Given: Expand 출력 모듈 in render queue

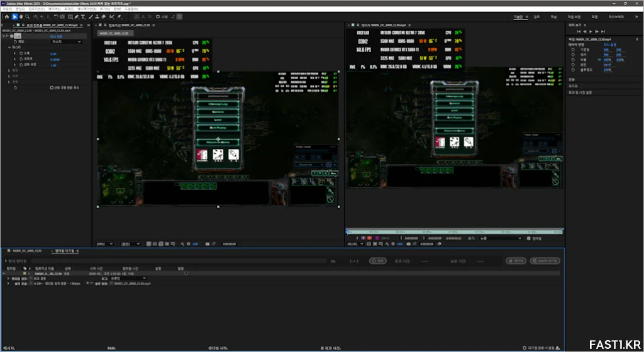Looking at the screenshot, I should click(x=8, y=283).
